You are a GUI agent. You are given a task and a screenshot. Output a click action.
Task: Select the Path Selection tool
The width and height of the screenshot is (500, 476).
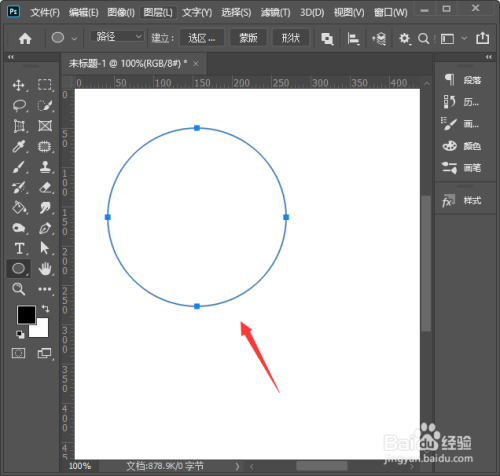[x=44, y=248]
